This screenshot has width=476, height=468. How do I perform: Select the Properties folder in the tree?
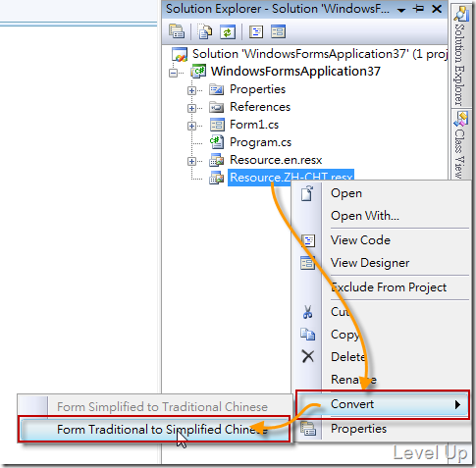click(x=257, y=89)
